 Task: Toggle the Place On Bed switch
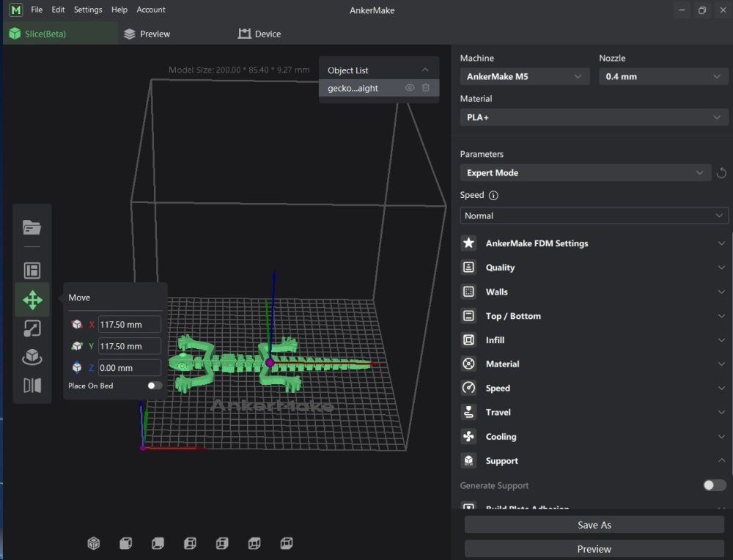[155, 386]
